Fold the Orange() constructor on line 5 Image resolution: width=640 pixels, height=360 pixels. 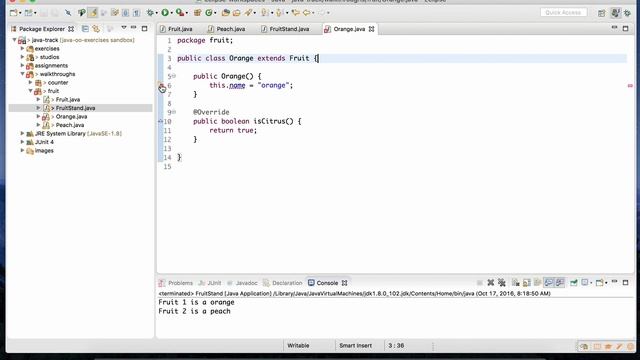coord(174,76)
